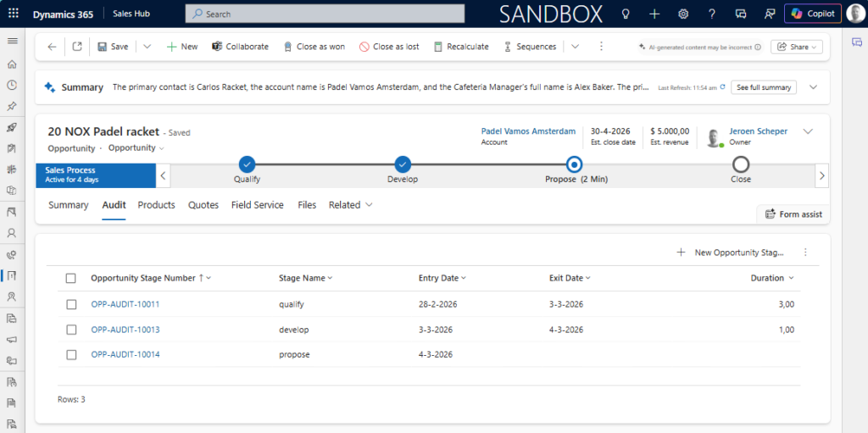Toggle the select-all checkbox in grid header

point(71,278)
